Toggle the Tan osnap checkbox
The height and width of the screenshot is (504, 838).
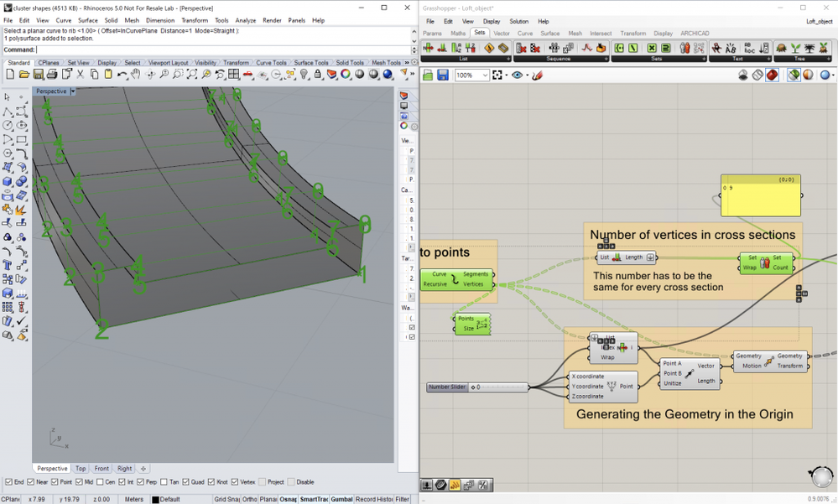click(164, 482)
